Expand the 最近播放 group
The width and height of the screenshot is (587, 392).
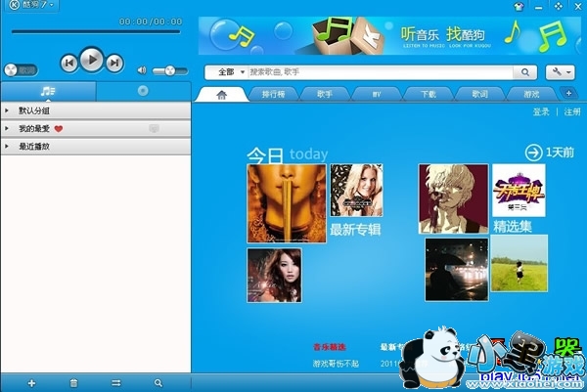click(x=96, y=147)
